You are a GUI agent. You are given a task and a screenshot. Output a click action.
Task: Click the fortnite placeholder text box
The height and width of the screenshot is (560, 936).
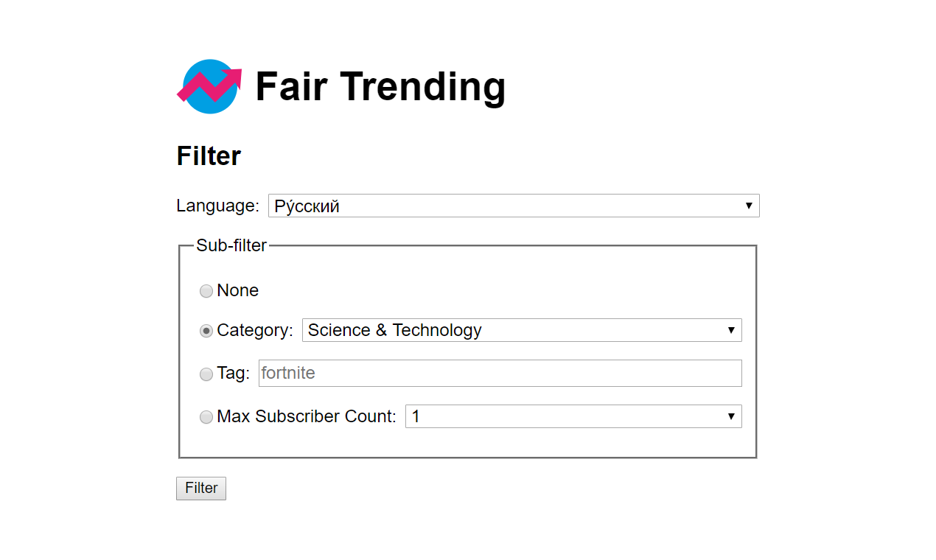coord(500,373)
